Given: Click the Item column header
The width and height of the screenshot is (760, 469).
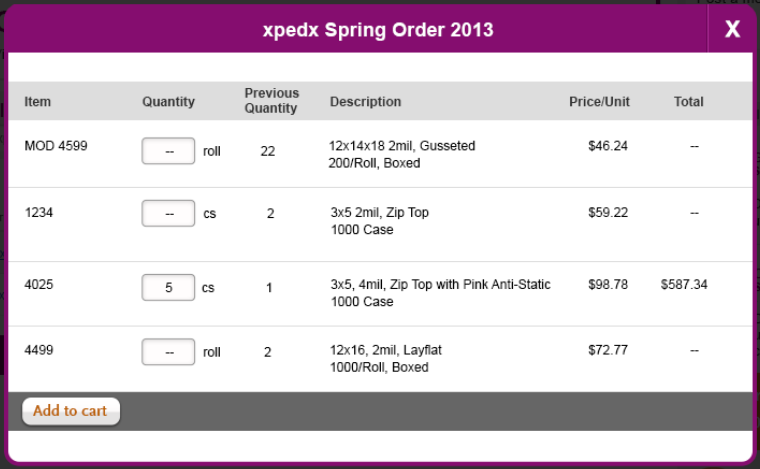Looking at the screenshot, I should click(x=37, y=102).
